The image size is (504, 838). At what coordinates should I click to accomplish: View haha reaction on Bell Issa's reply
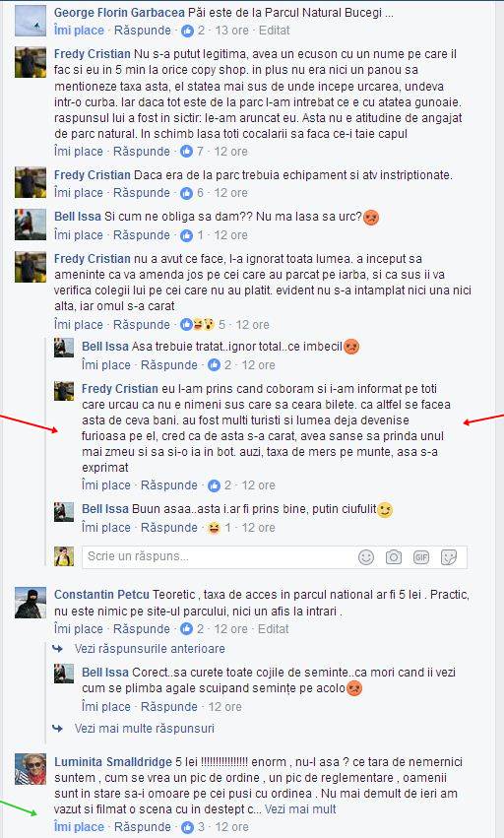click(220, 528)
